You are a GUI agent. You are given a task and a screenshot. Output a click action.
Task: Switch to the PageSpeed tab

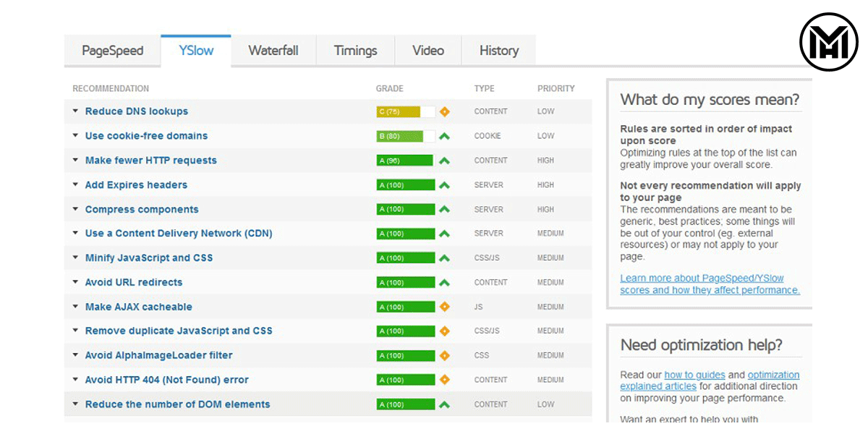point(112,51)
